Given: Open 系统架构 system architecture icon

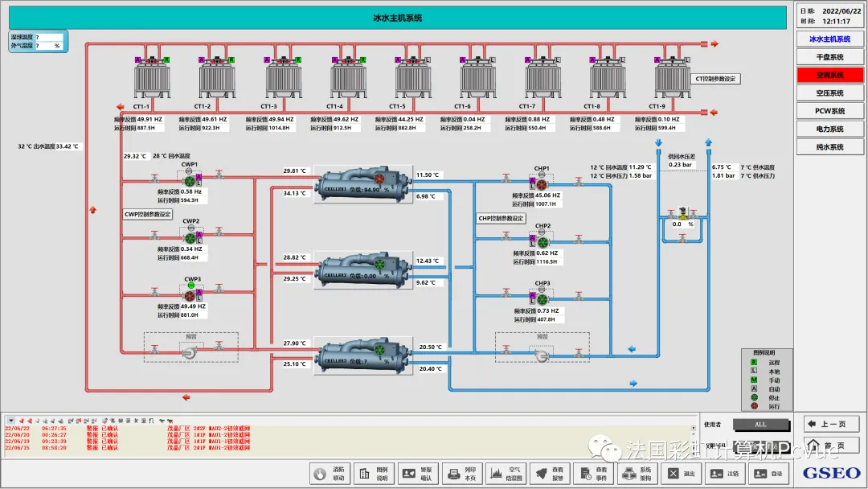Looking at the screenshot, I should (x=637, y=474).
